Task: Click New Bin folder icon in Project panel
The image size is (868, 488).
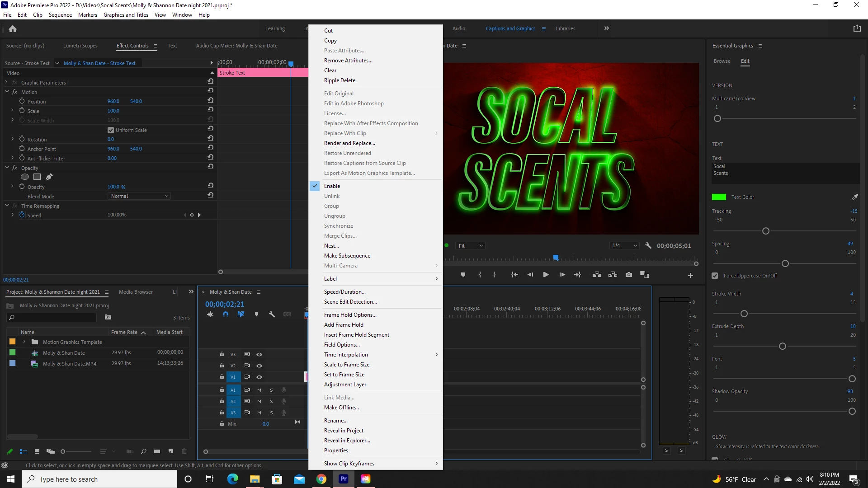Action: tap(157, 451)
